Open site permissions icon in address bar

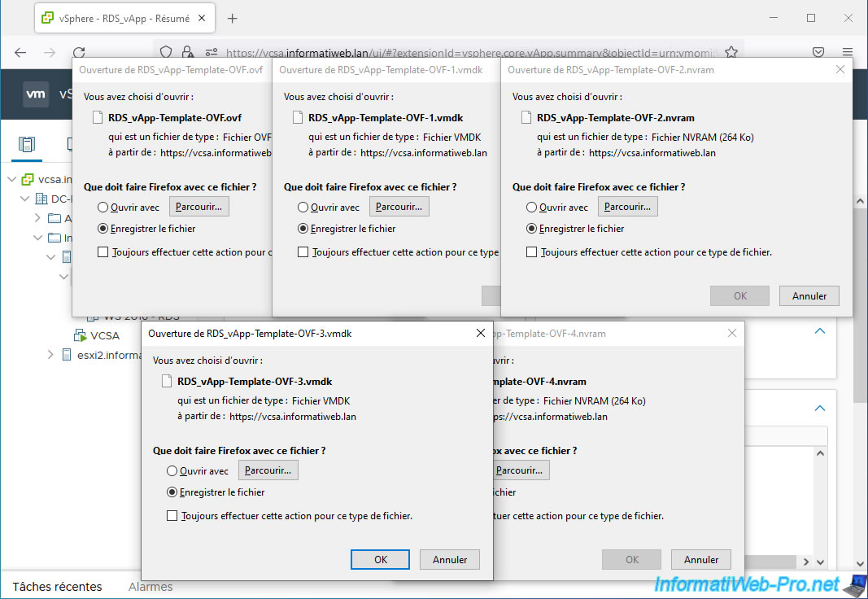(x=212, y=53)
